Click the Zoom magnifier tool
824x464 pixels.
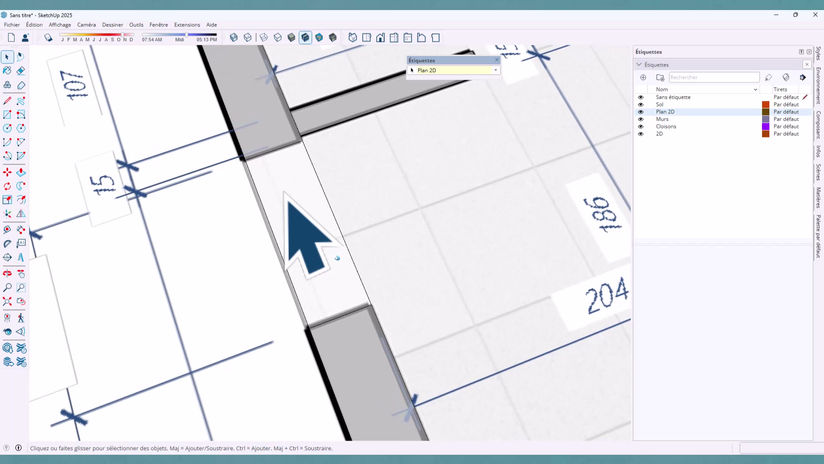tap(7, 287)
